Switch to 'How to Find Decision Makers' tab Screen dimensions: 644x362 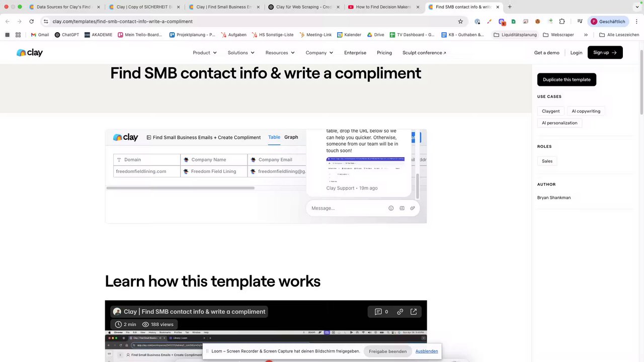click(x=383, y=7)
